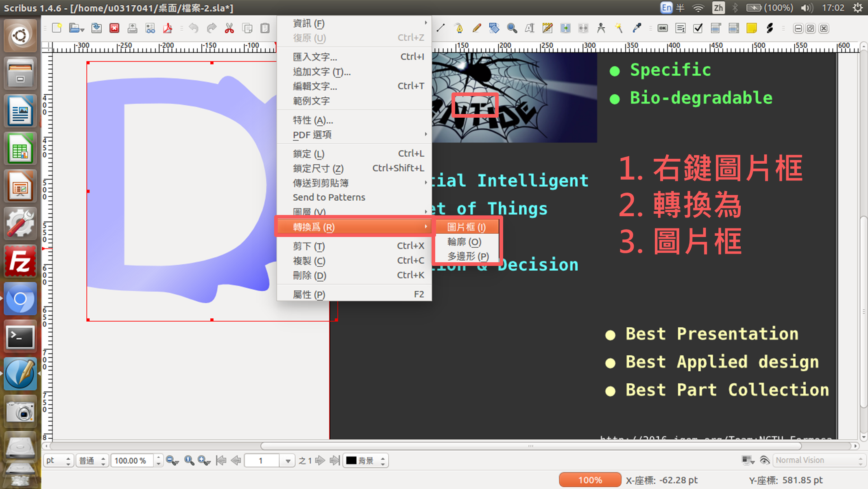Select the Eye dropper tool

click(637, 28)
